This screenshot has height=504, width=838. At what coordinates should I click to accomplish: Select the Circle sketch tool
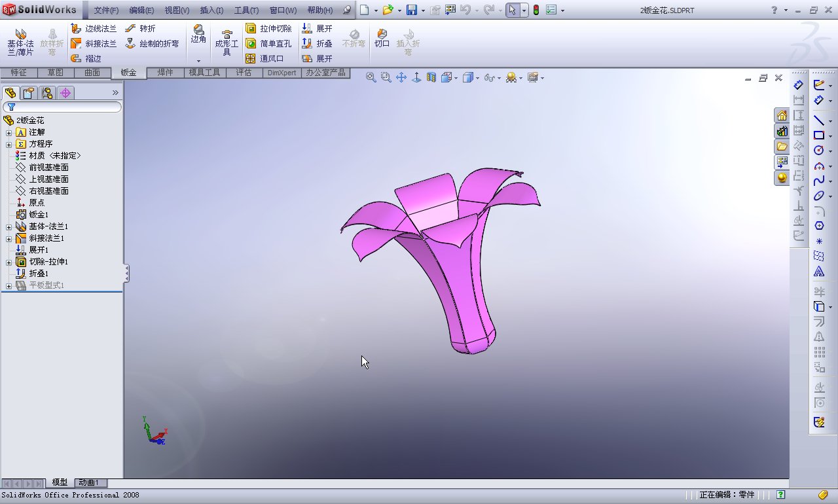click(818, 150)
